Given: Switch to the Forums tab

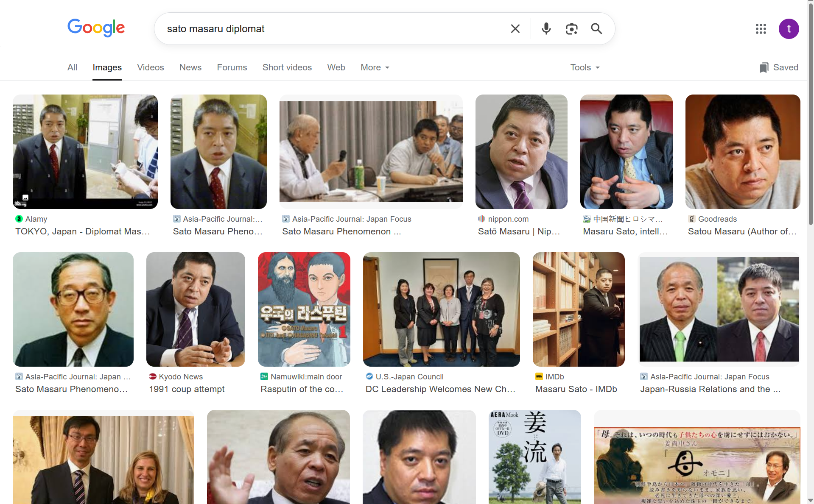Looking at the screenshot, I should click(232, 68).
